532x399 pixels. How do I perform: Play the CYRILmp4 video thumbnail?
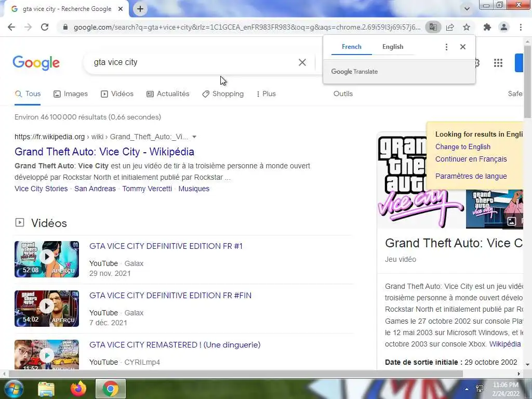[x=47, y=354]
